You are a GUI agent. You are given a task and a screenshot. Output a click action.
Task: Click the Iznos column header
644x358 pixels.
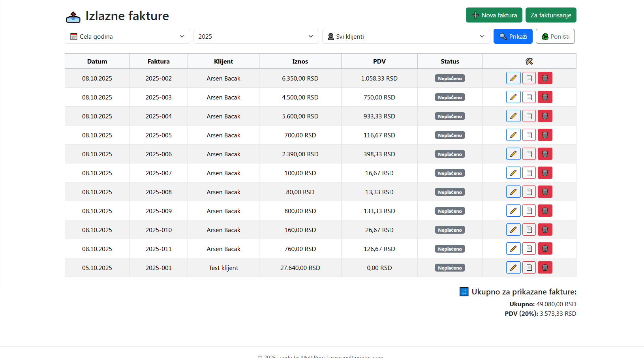(x=300, y=61)
